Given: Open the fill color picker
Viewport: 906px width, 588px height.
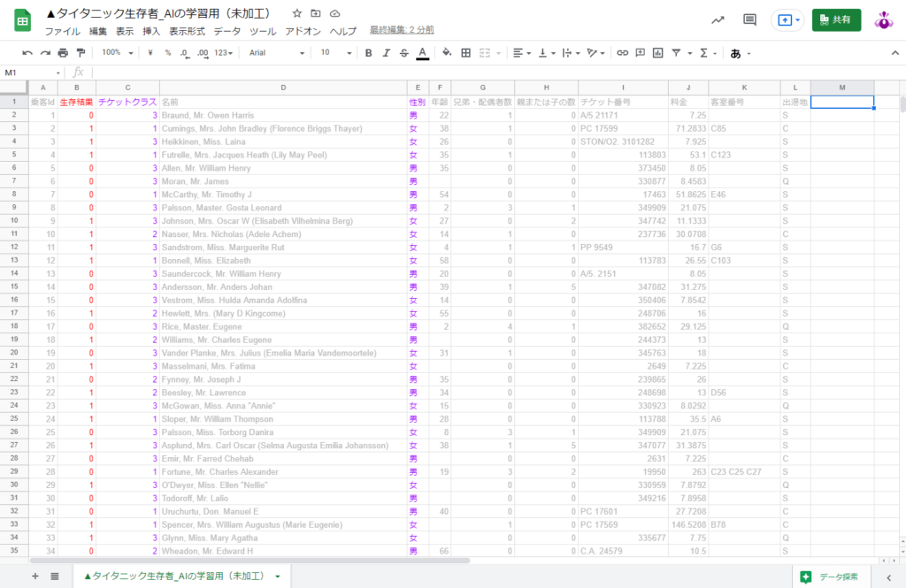Looking at the screenshot, I should (447, 53).
